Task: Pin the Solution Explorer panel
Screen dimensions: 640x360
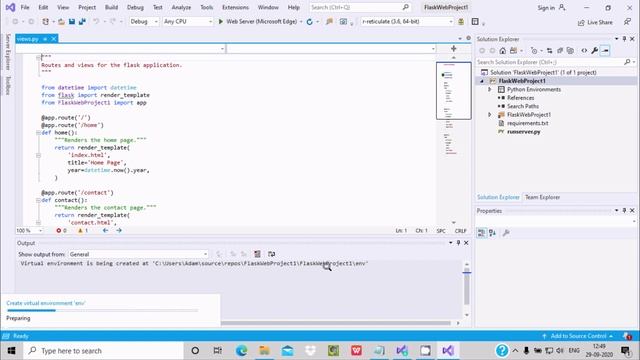Action: (624, 39)
